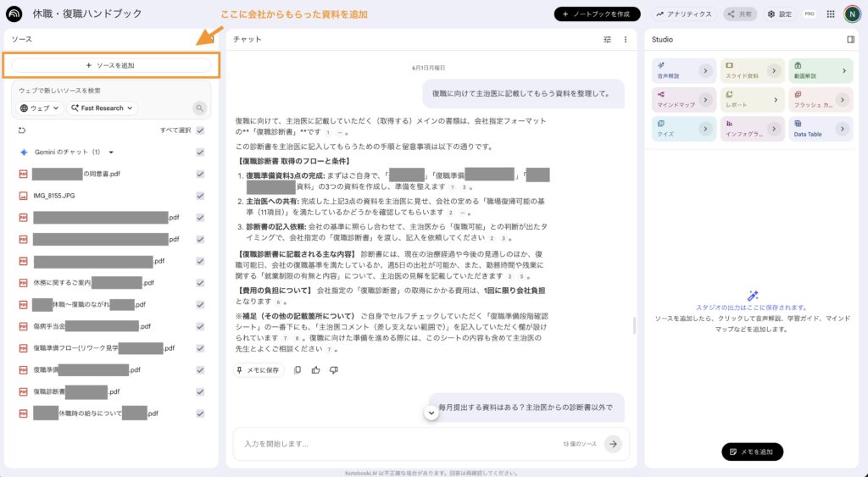Open the account avatar N
The height and width of the screenshot is (477, 868).
point(852,14)
